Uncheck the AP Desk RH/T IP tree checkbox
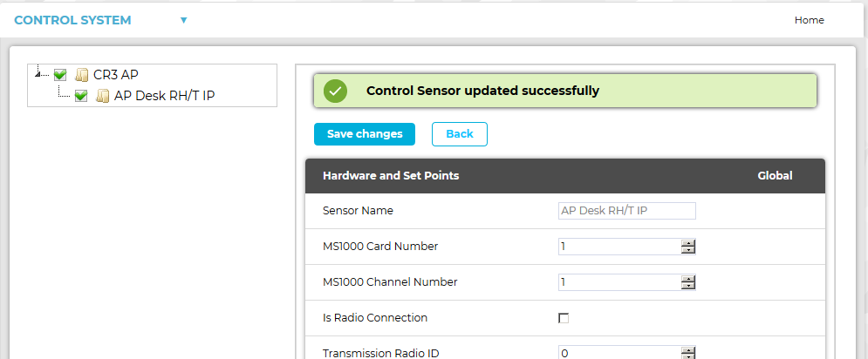 (x=81, y=96)
